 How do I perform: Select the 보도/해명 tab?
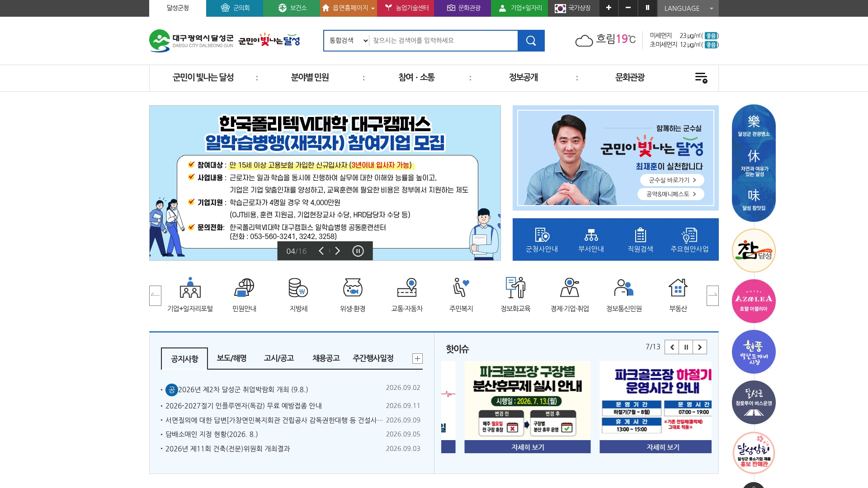tap(231, 358)
